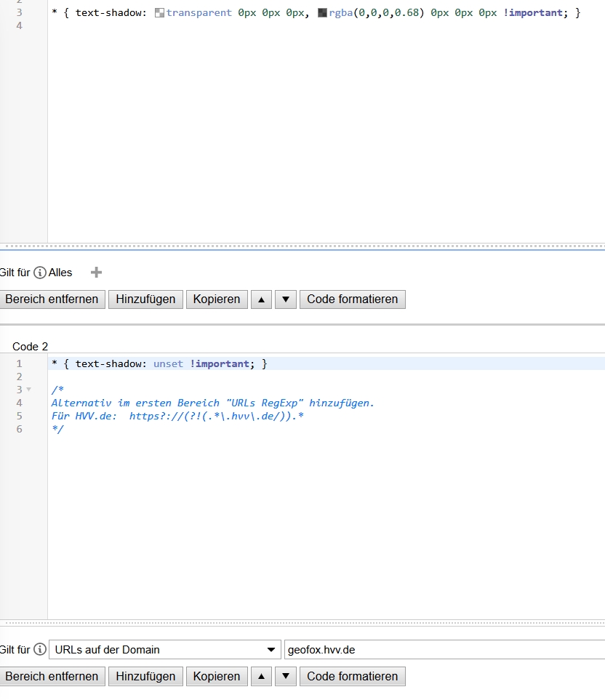Move the Code 2 section up with arrow
Image resolution: width=605 pixels, height=700 pixels.
(261, 677)
